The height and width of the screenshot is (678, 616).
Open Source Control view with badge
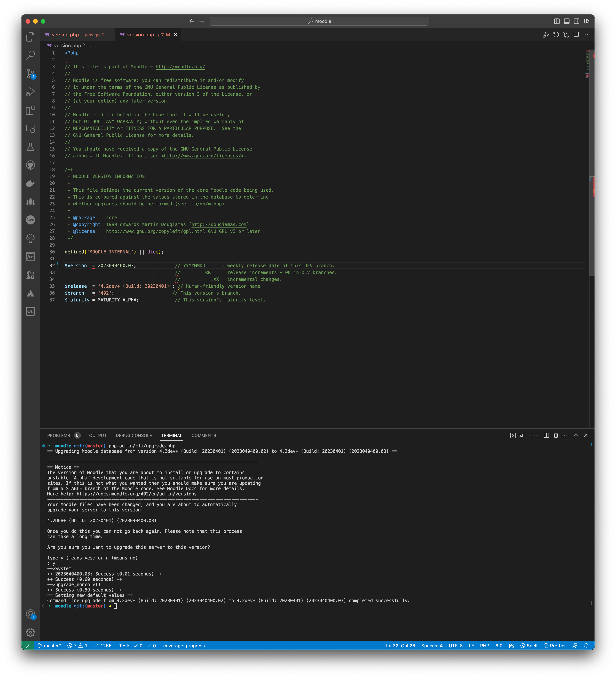30,73
